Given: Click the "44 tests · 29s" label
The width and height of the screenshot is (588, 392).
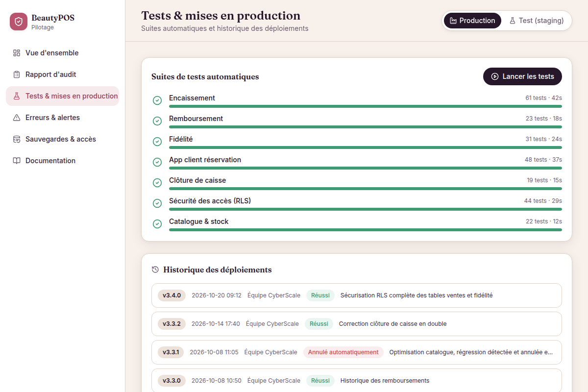Looking at the screenshot, I should [x=543, y=201].
